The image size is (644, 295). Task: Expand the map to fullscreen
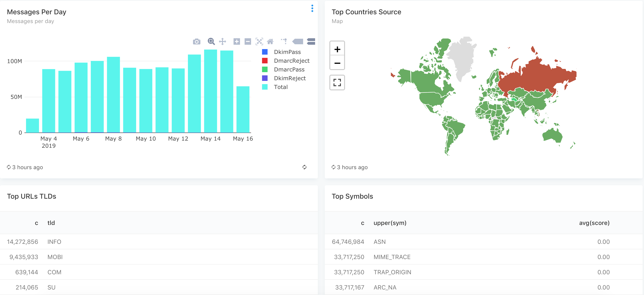pos(337,83)
